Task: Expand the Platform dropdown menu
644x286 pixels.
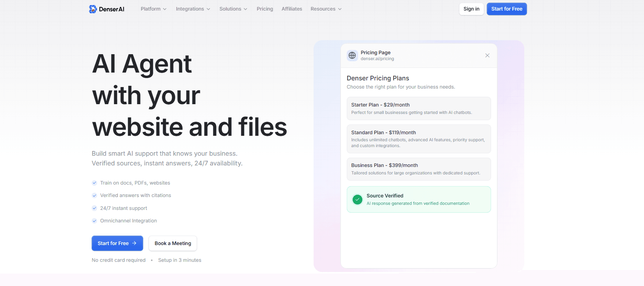Action: (x=153, y=9)
